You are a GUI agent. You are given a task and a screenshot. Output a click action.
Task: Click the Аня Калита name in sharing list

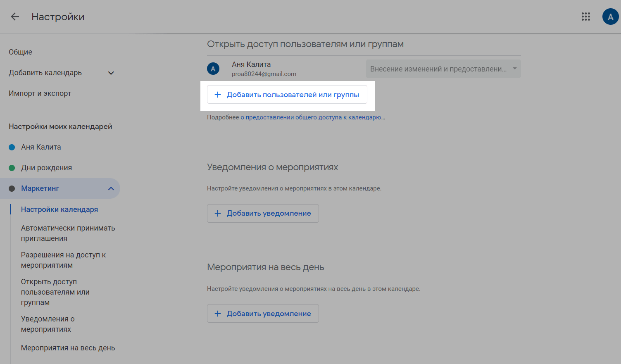[x=251, y=64]
